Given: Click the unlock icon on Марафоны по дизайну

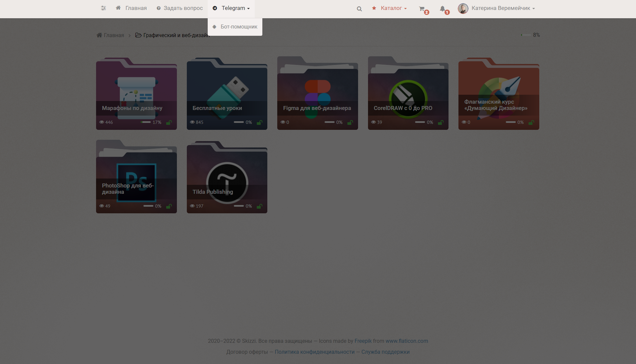Looking at the screenshot, I should click(x=169, y=123).
